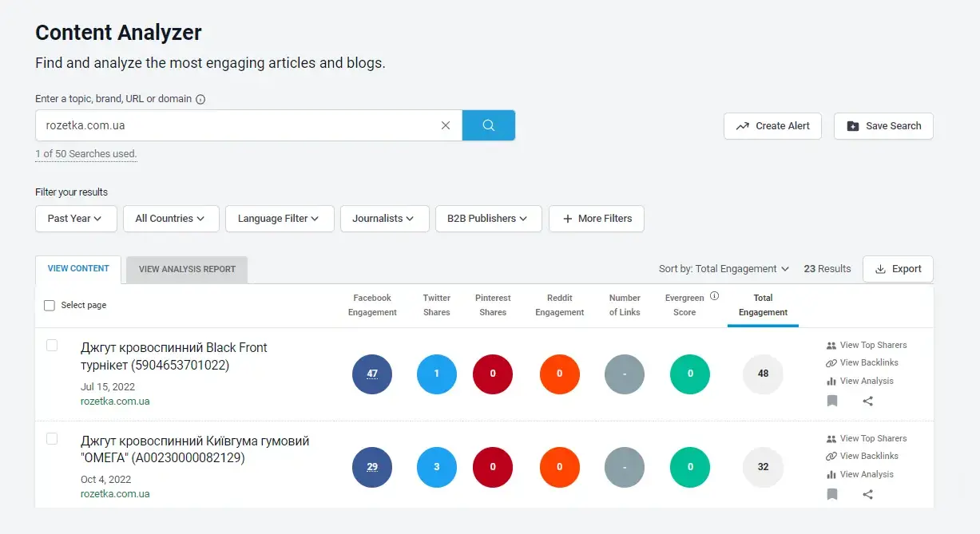Sort by the Pinterest Shares column header
The height and width of the screenshot is (534, 980).
[x=493, y=305]
